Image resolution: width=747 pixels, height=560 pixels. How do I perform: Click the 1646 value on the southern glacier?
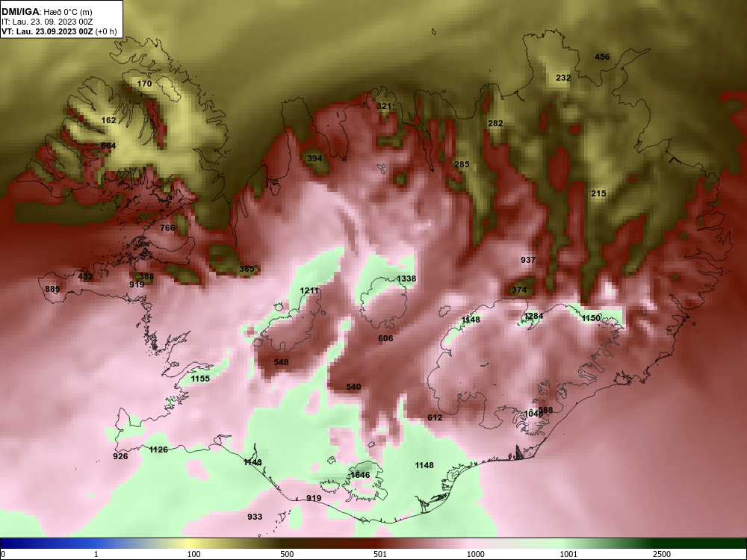coord(360,475)
